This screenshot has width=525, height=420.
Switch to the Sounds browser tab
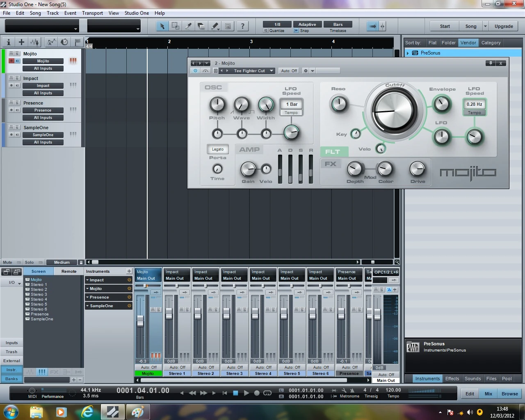472,379
